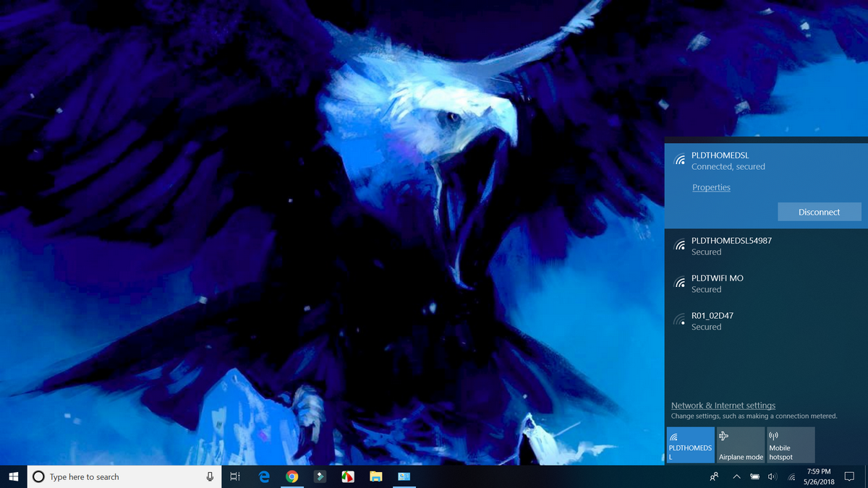
Task: Click the Cortana search box
Action: pyautogui.click(x=125, y=476)
